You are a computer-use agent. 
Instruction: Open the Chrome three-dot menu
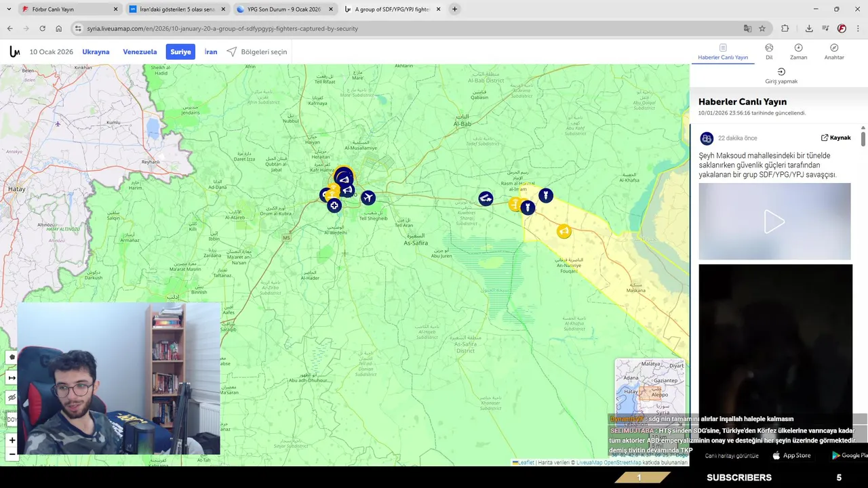click(x=859, y=28)
